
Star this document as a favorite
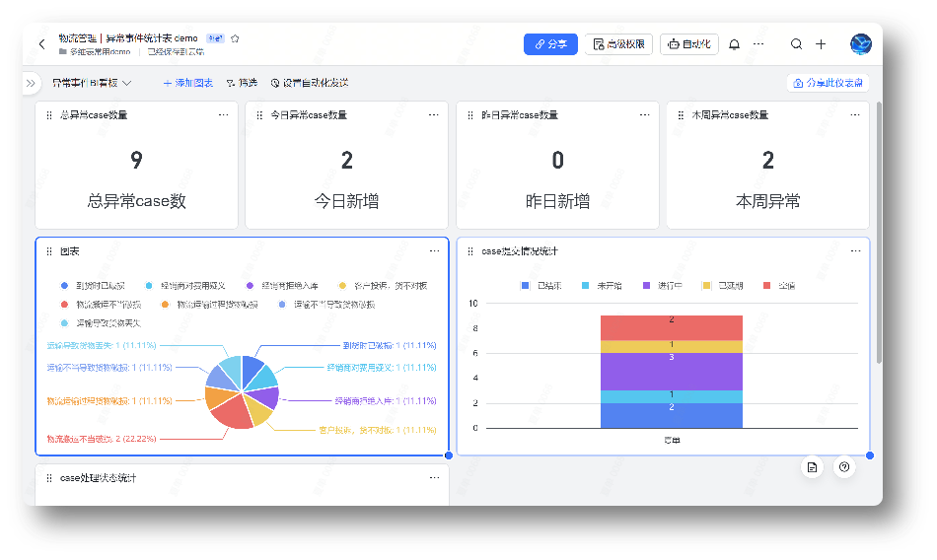pos(235,38)
